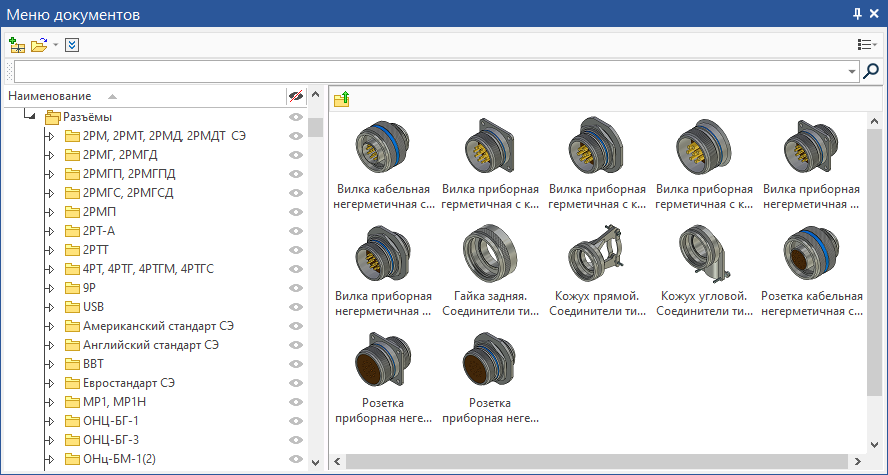888x475 pixels.
Task: Click the add new library icon
Action: [16, 45]
